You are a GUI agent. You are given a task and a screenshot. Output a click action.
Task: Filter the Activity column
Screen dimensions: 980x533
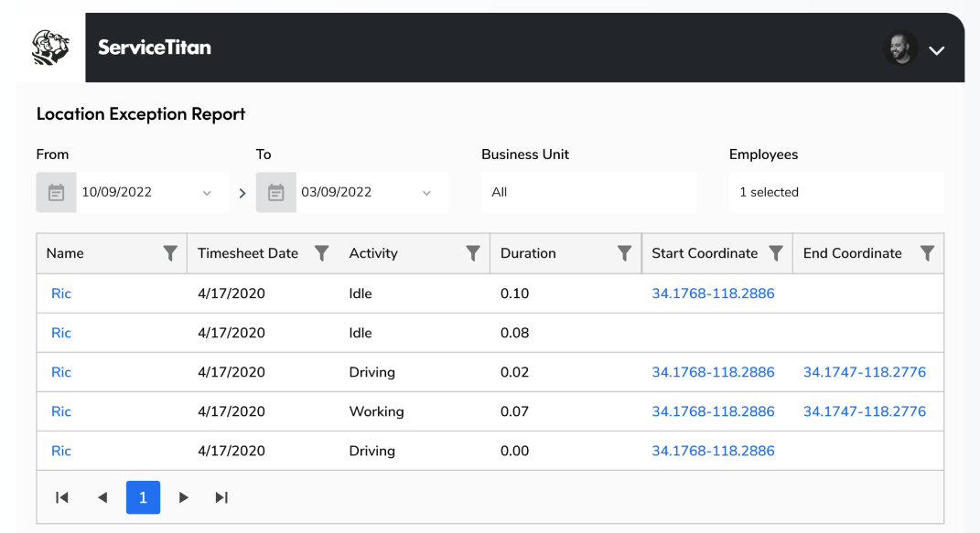473,252
